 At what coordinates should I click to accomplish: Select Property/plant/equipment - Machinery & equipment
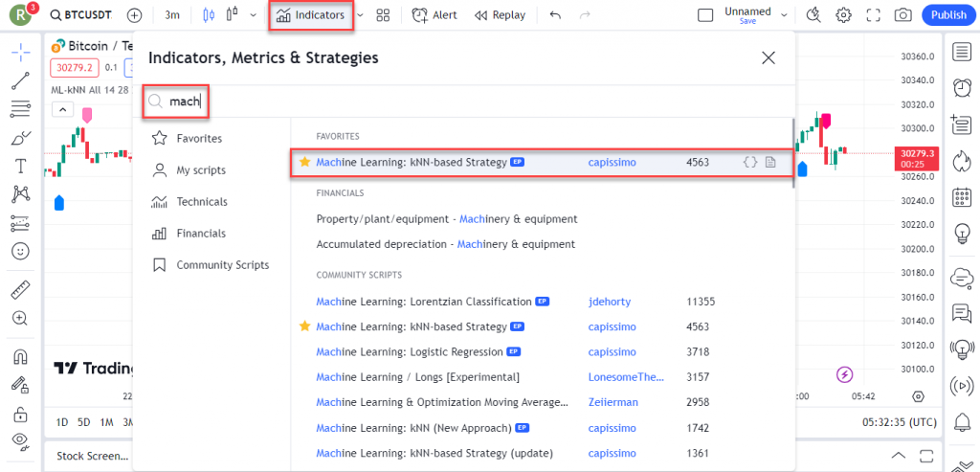[447, 219]
